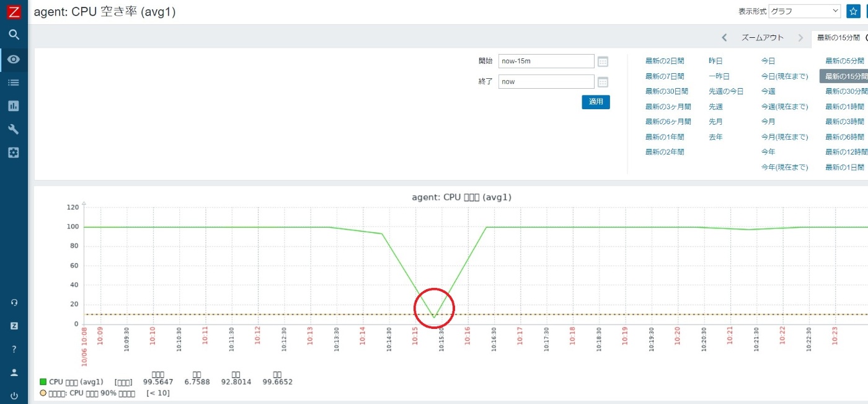Viewport: 868px width, 404px height.
Task: Select the Monitoring eye icon in sidebar
Action: [14, 59]
